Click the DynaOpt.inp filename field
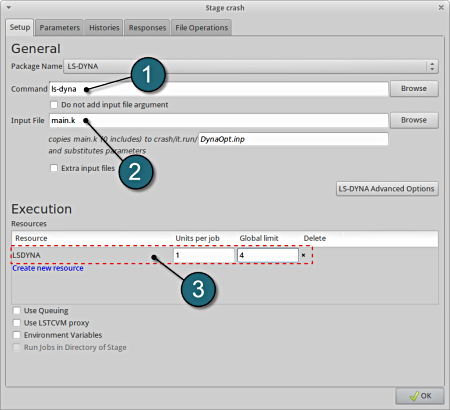The width and height of the screenshot is (450, 410). (x=293, y=139)
